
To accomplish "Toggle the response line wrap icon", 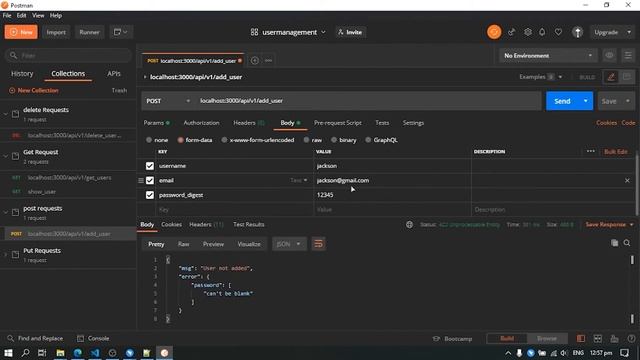I will (318, 244).
